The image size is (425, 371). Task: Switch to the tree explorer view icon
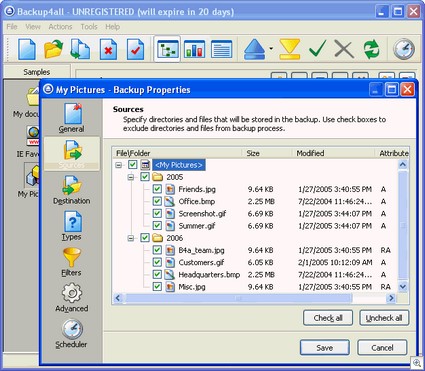coord(167,49)
